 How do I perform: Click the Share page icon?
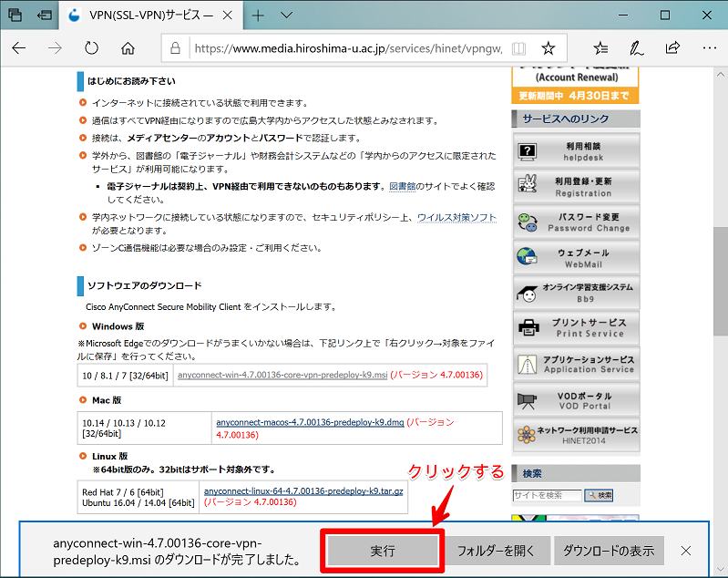(x=672, y=47)
